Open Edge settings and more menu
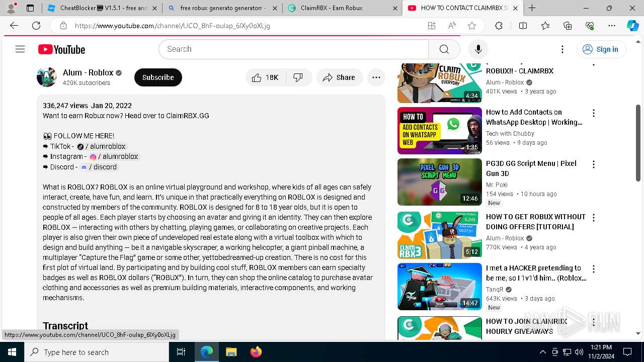Screen dimensions: 644x362 pyautogui.click(x=612, y=26)
